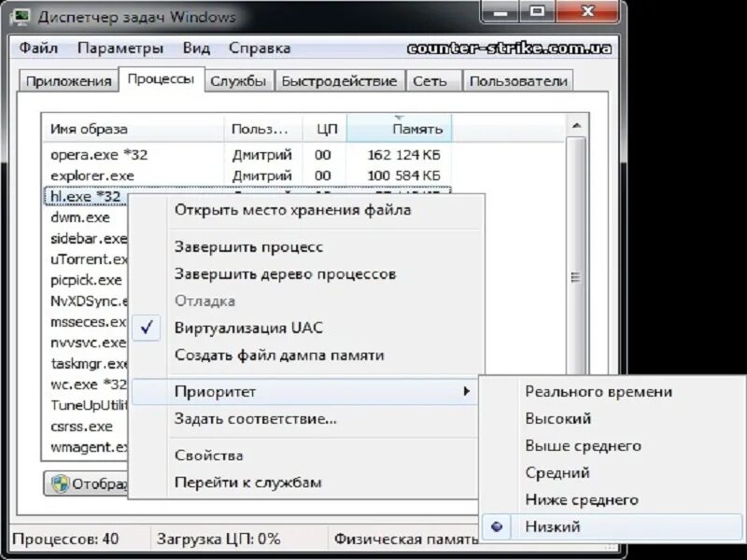Image resolution: width=747 pixels, height=560 pixels.
Task: Select the msseces.exe process
Action: point(88,322)
